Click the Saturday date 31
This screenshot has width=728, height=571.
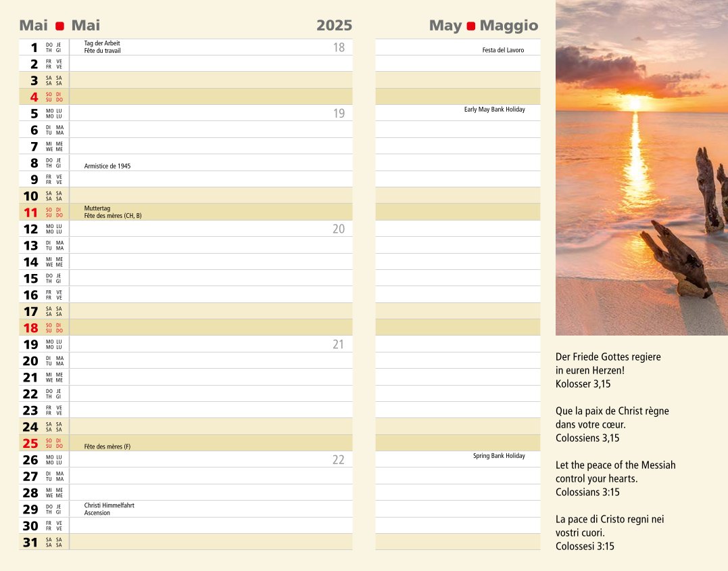point(30,543)
